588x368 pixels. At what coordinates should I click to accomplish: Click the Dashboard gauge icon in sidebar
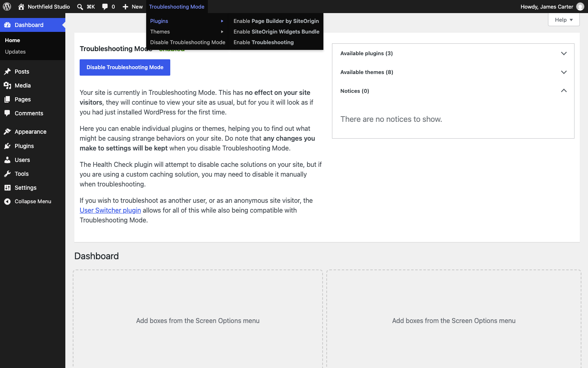click(7, 25)
